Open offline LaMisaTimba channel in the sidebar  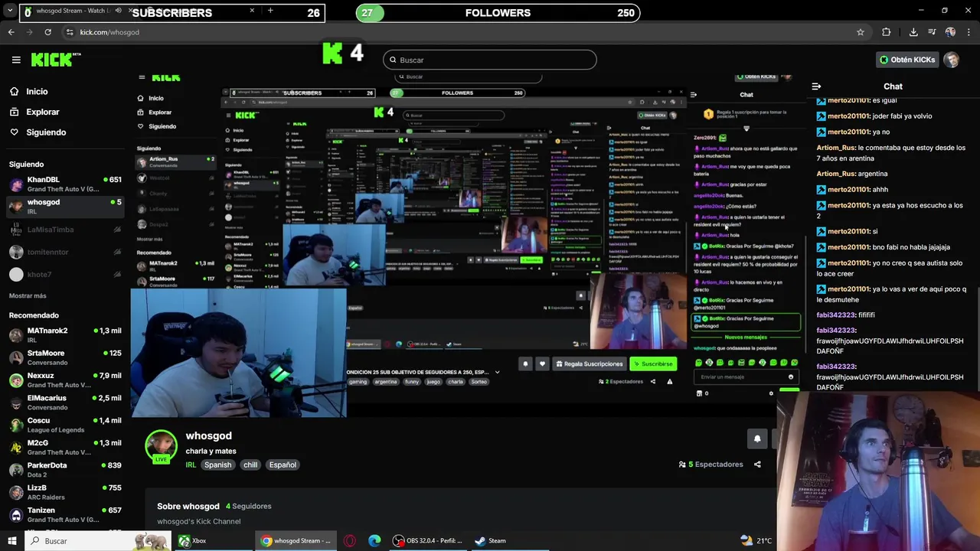point(65,230)
